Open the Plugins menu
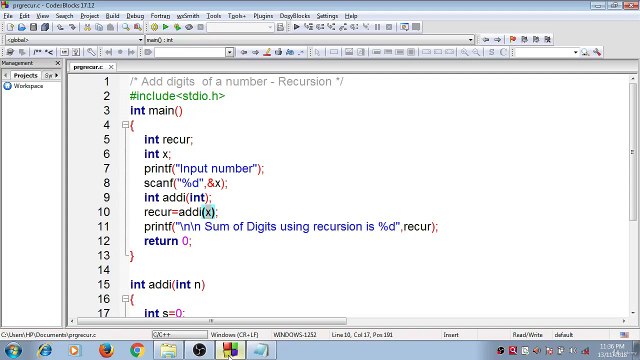This screenshot has width=640, height=360. coord(263,16)
